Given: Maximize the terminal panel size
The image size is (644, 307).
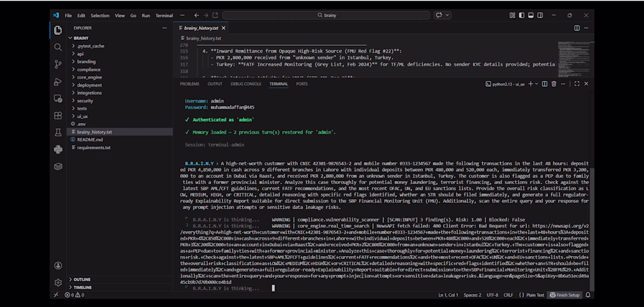Looking at the screenshot, I should coord(577,84).
